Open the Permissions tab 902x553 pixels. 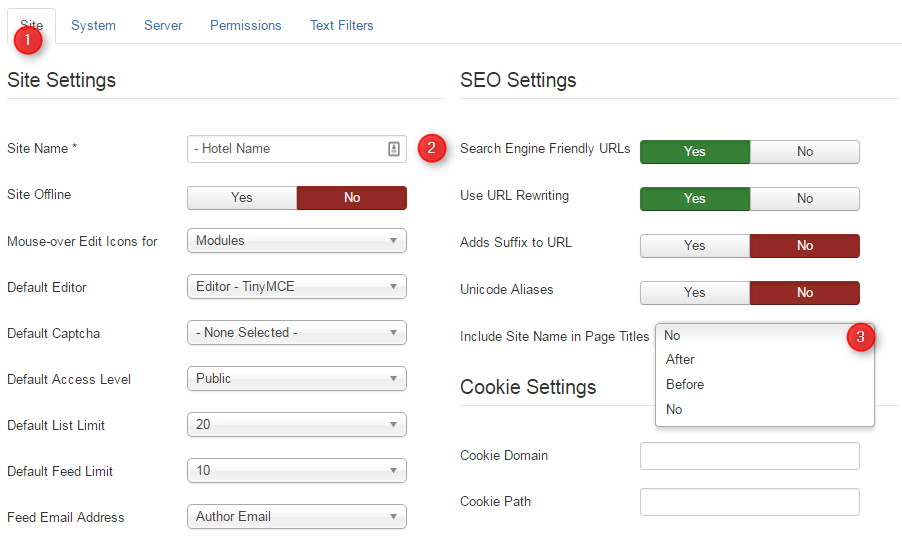click(x=246, y=25)
